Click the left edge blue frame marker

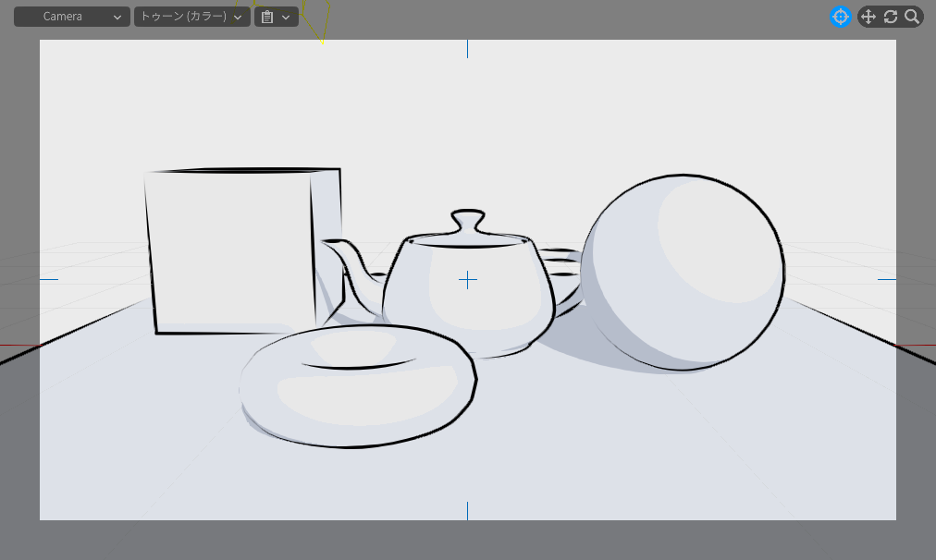pos(49,279)
